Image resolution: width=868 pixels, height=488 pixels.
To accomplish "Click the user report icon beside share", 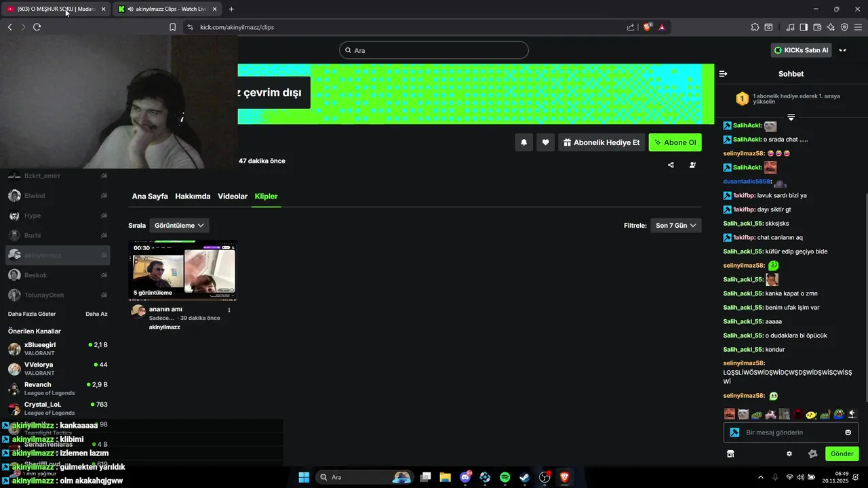I will pos(692,165).
